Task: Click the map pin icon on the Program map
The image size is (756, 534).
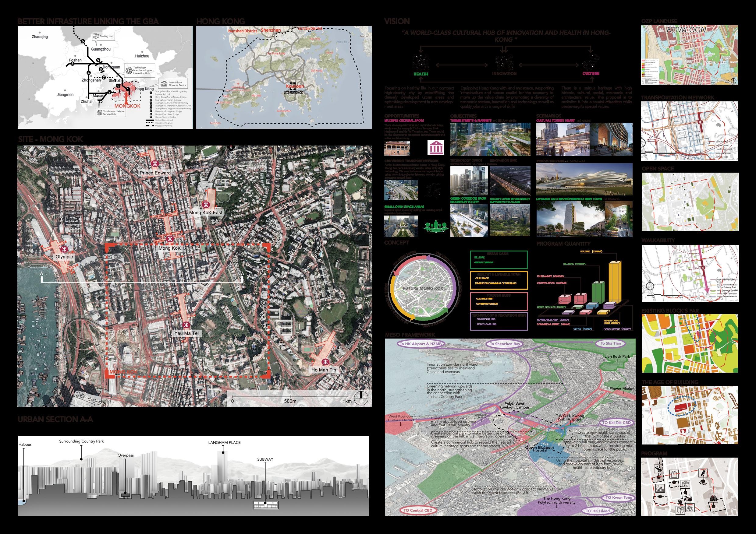Action: pos(690,508)
